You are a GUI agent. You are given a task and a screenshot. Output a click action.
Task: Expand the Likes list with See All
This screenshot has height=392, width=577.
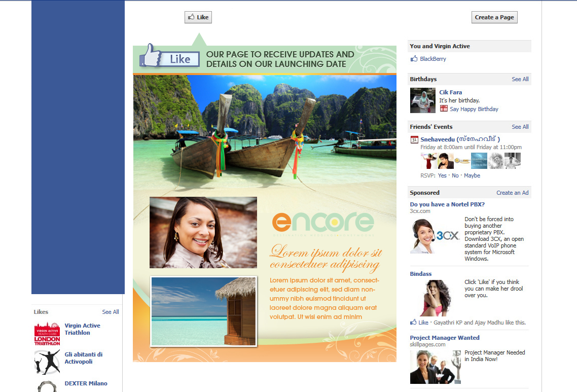click(x=110, y=312)
